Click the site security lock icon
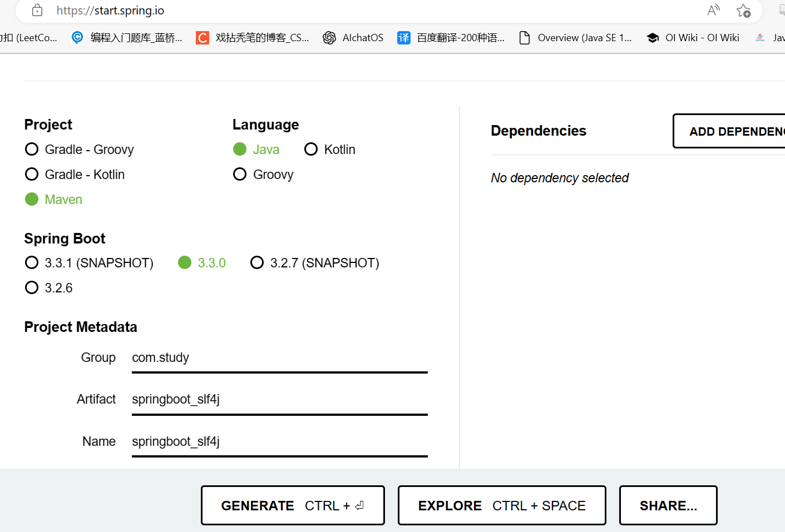This screenshot has width=785, height=532. click(37, 10)
